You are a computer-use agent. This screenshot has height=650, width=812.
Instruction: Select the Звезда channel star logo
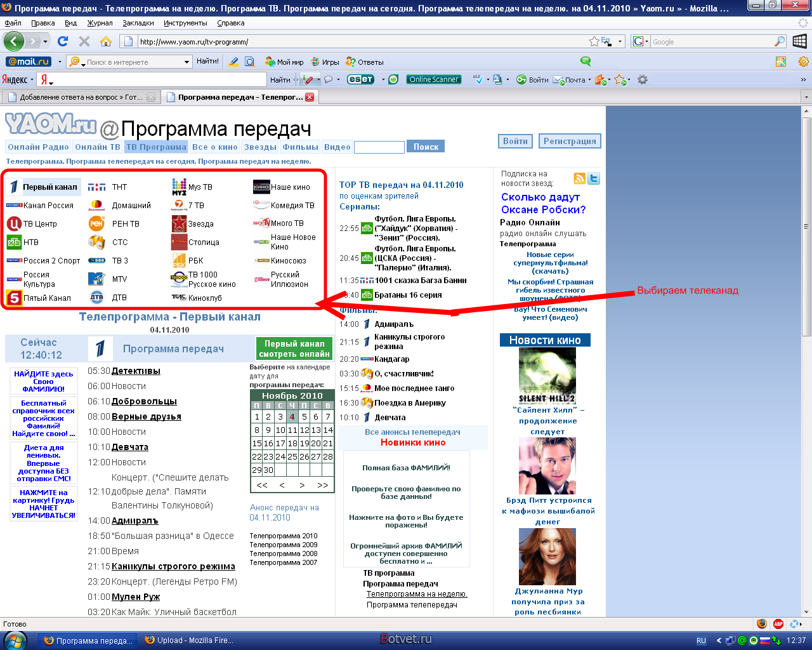click(x=179, y=223)
